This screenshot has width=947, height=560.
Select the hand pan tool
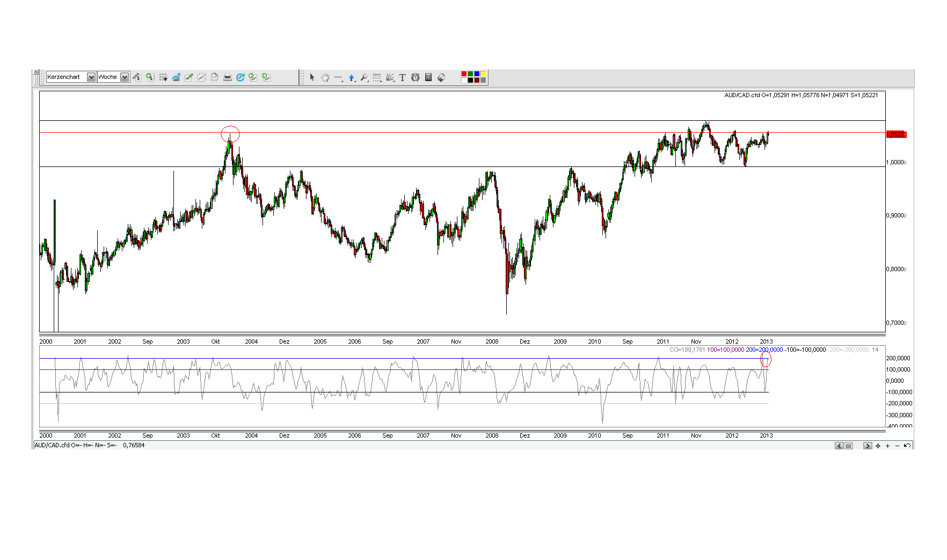coord(325,77)
